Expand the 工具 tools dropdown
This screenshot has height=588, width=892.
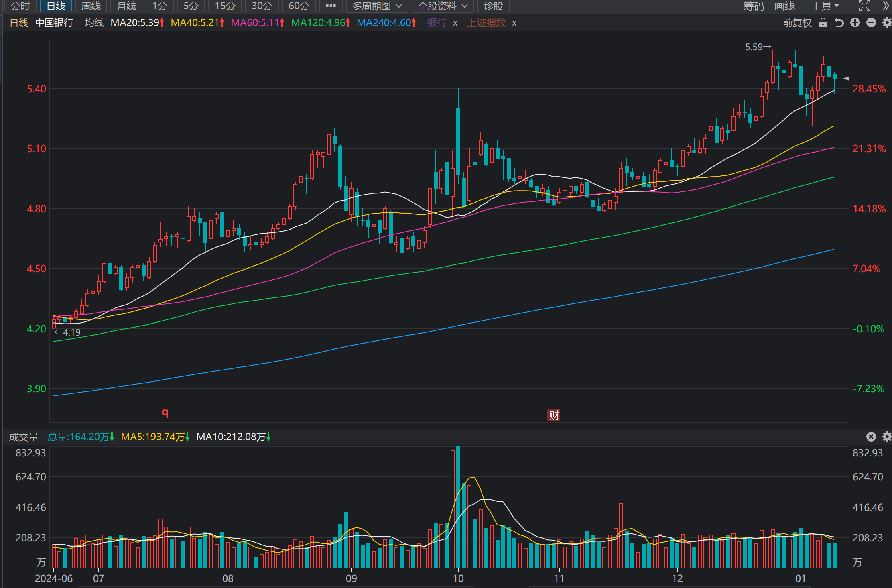point(825,6)
